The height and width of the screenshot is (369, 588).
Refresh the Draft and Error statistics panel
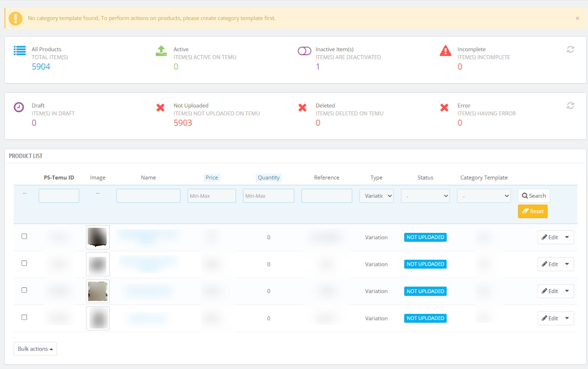pyautogui.click(x=570, y=106)
